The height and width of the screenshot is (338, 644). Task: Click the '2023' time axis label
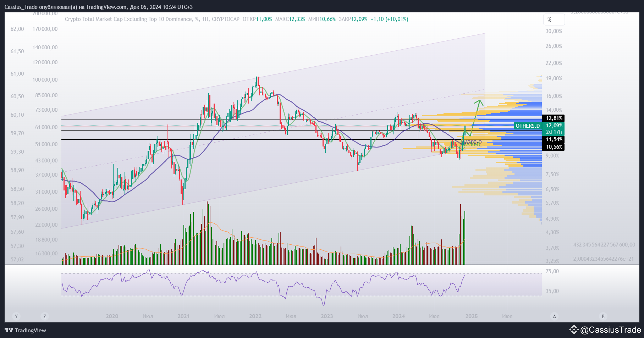tap(327, 316)
